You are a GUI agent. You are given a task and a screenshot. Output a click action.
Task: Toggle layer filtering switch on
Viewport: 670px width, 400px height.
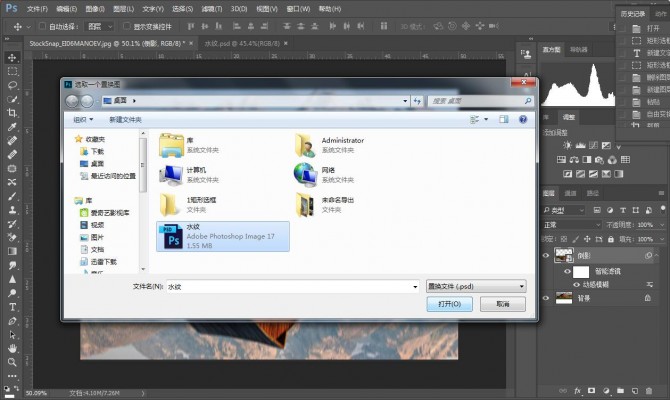662,209
